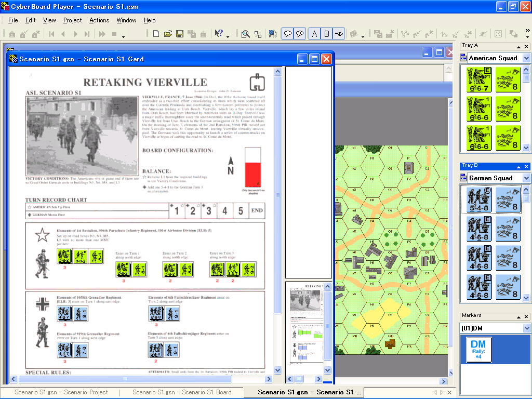Click the step forward playback arrow

(x=75, y=34)
